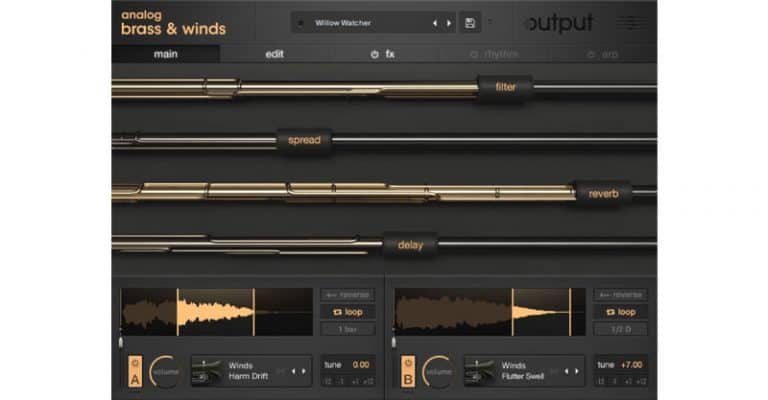Viewport: 768px width, 400px height.
Task: Save the current preset with disk icon
Action: [x=469, y=23]
